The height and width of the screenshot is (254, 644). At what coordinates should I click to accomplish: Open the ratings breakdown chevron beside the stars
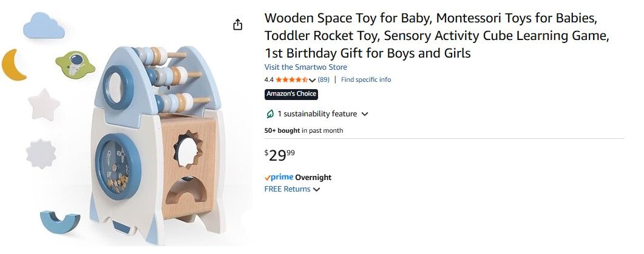coord(313,80)
